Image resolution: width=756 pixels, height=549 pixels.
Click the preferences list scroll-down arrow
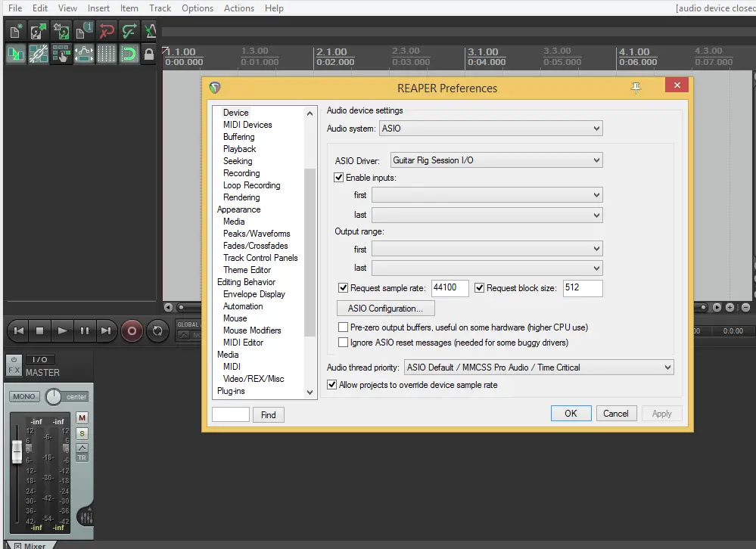(310, 392)
